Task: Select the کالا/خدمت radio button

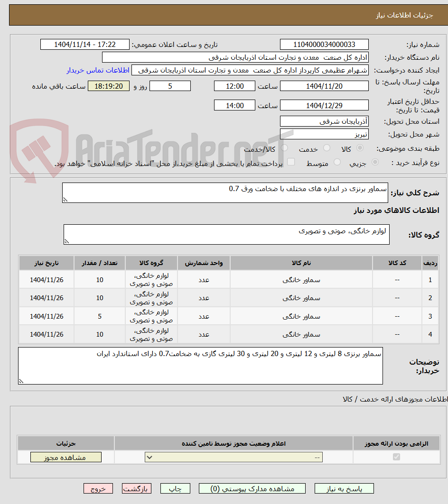Action: tap(284, 148)
